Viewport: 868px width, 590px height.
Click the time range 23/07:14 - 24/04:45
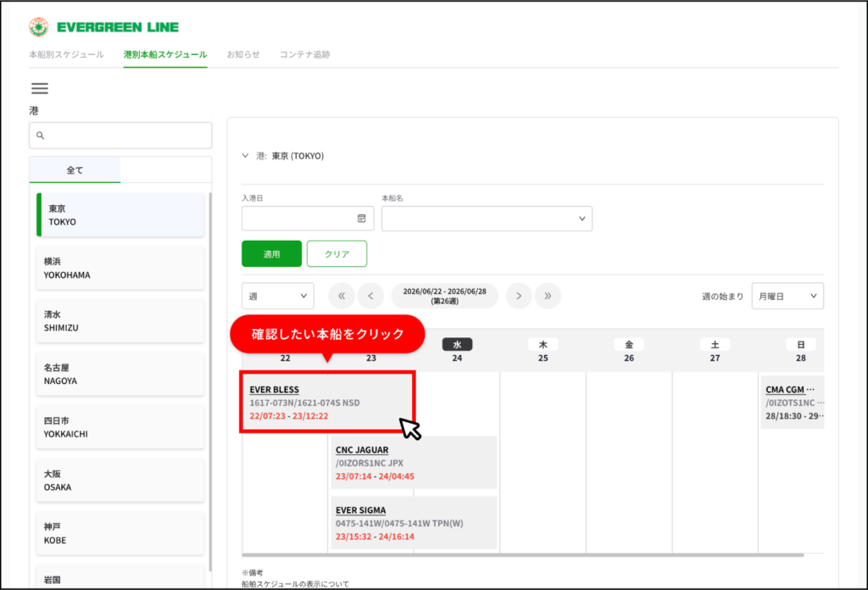click(375, 476)
